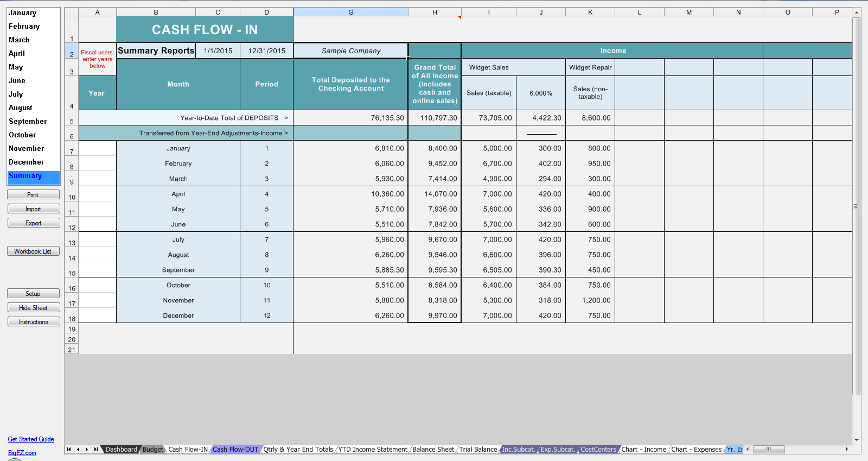Open the November month sheet
The width and height of the screenshot is (868, 461).
coord(33,148)
